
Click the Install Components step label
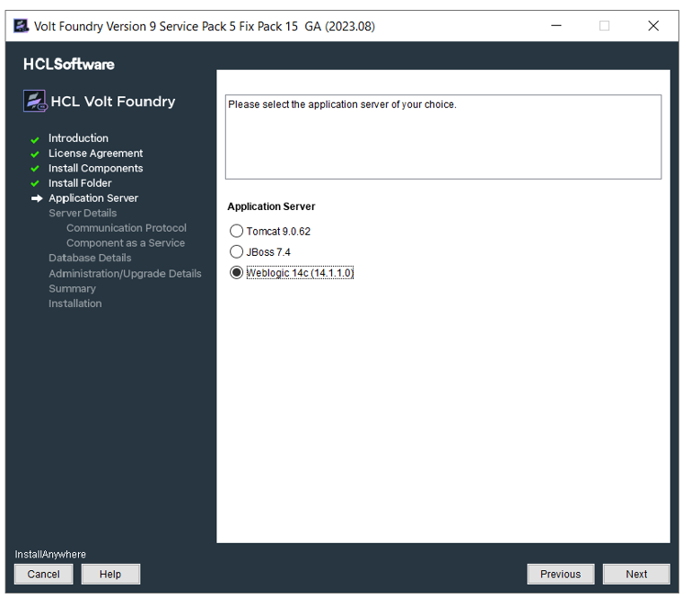[x=95, y=168]
